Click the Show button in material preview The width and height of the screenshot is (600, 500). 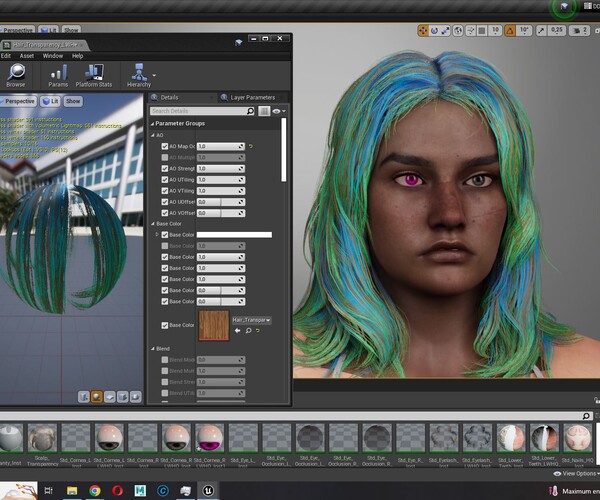73,101
